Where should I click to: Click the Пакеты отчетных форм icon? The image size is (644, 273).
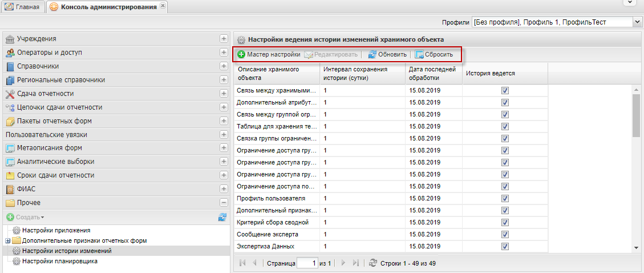click(x=10, y=121)
